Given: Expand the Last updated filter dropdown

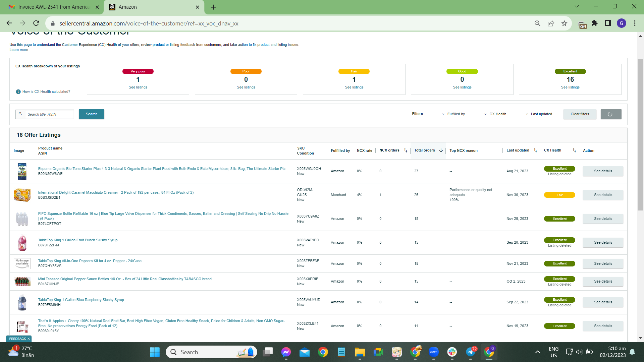Looking at the screenshot, I should pos(539,114).
